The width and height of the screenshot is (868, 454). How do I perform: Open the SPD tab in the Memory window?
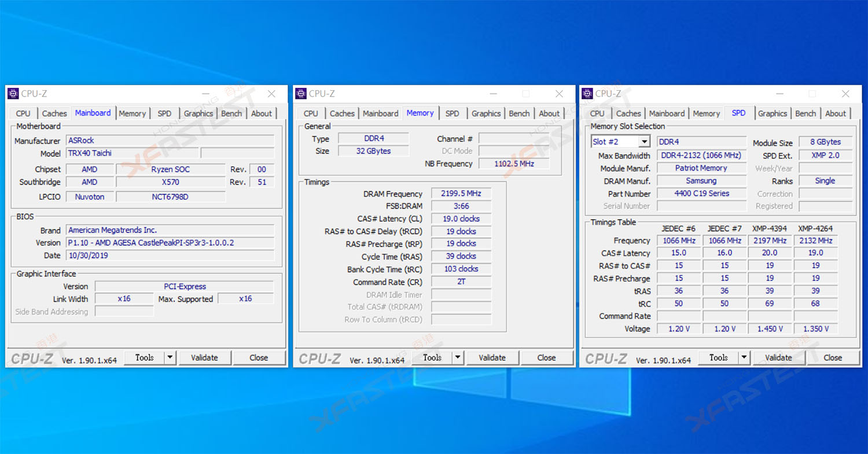[x=453, y=113]
